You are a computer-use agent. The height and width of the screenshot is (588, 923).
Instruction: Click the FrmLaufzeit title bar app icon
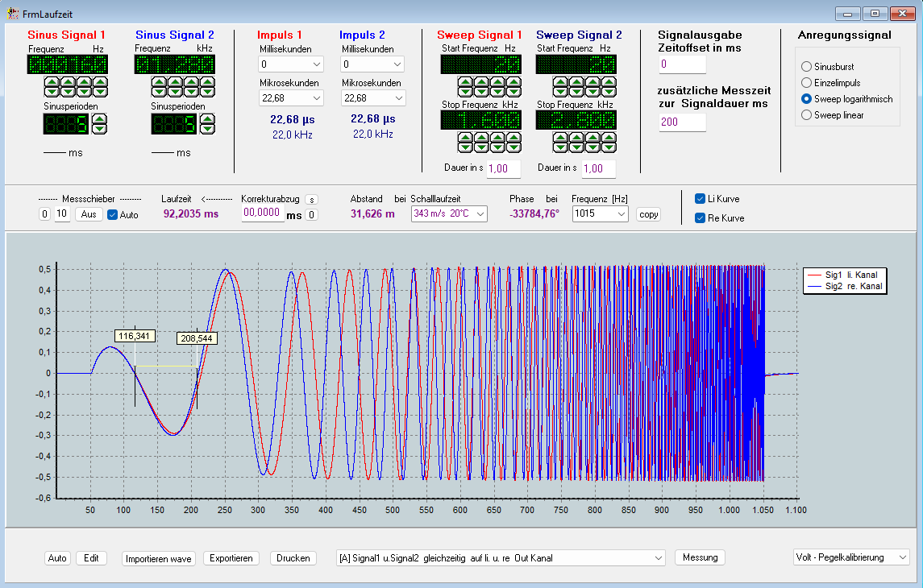(x=12, y=13)
